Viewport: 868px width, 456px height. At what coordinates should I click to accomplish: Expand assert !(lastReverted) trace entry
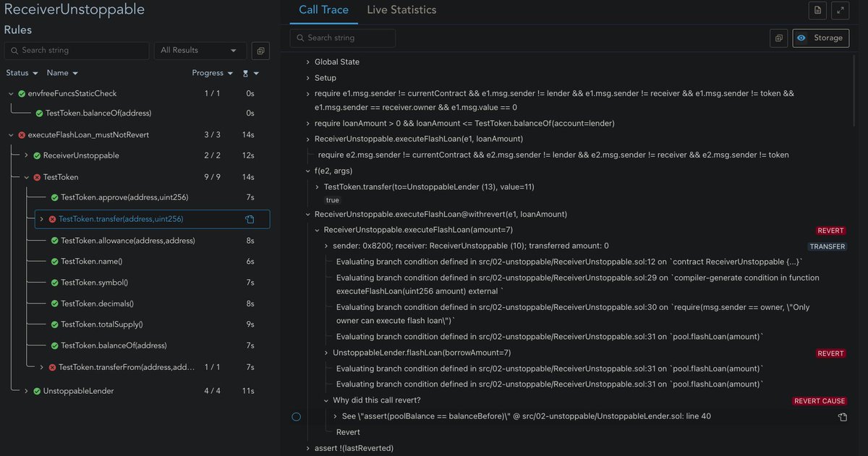tap(307, 448)
